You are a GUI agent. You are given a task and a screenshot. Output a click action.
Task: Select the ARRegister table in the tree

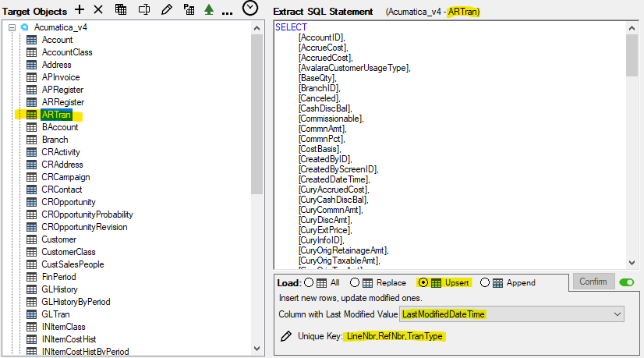pos(62,102)
